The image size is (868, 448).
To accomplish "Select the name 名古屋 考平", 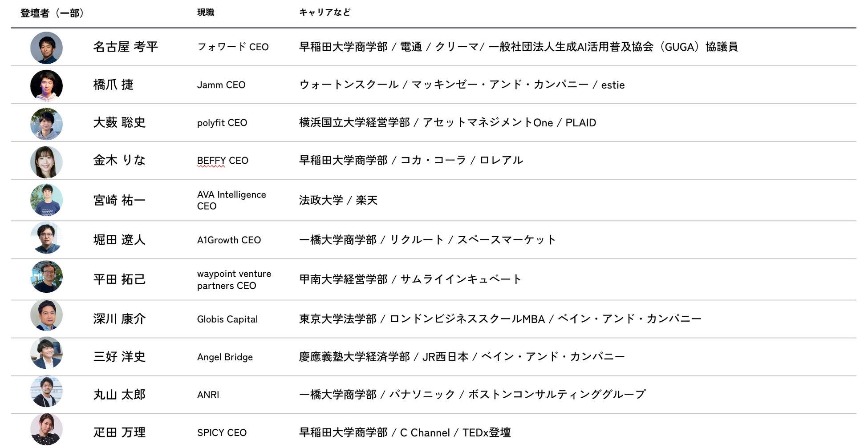I will [126, 47].
